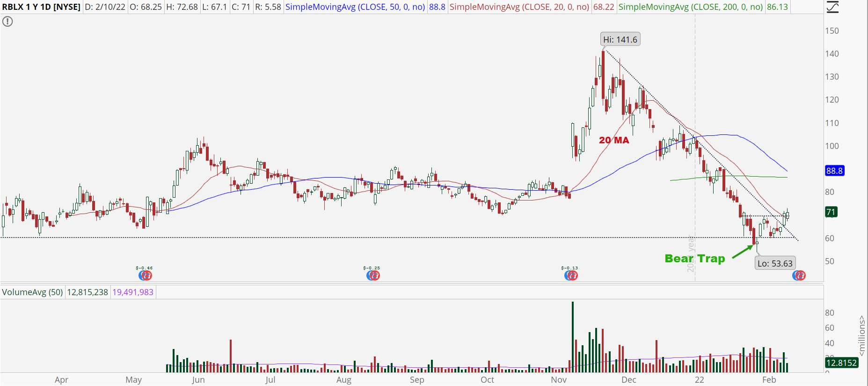Click the close price readout C: 71
This screenshot has width=868, height=386.
click(241, 7)
